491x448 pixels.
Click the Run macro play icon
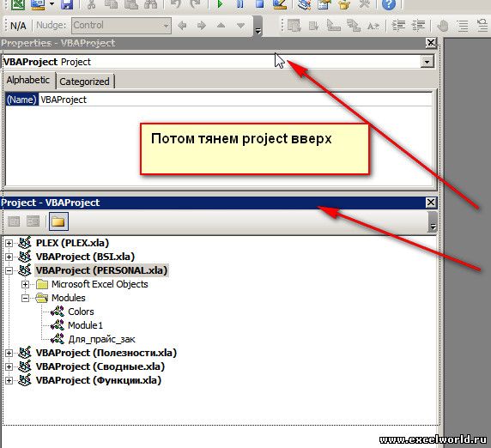tap(220, 4)
